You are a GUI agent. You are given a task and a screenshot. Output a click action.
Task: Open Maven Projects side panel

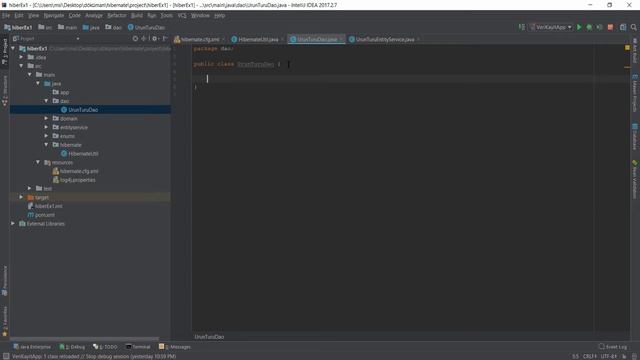coord(635,93)
